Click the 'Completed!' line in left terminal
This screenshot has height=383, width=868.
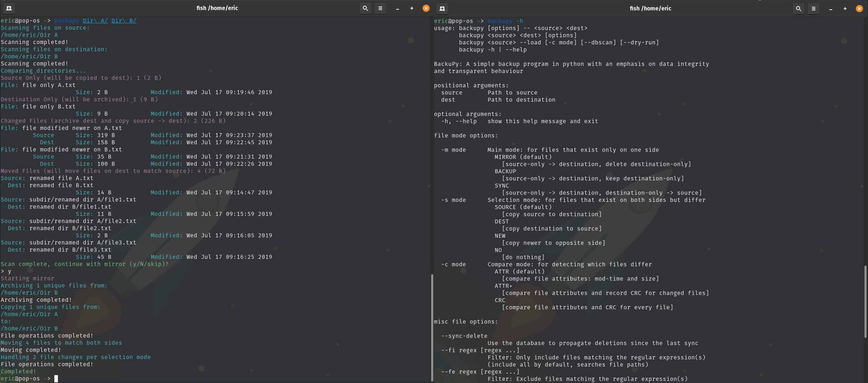pos(18,372)
